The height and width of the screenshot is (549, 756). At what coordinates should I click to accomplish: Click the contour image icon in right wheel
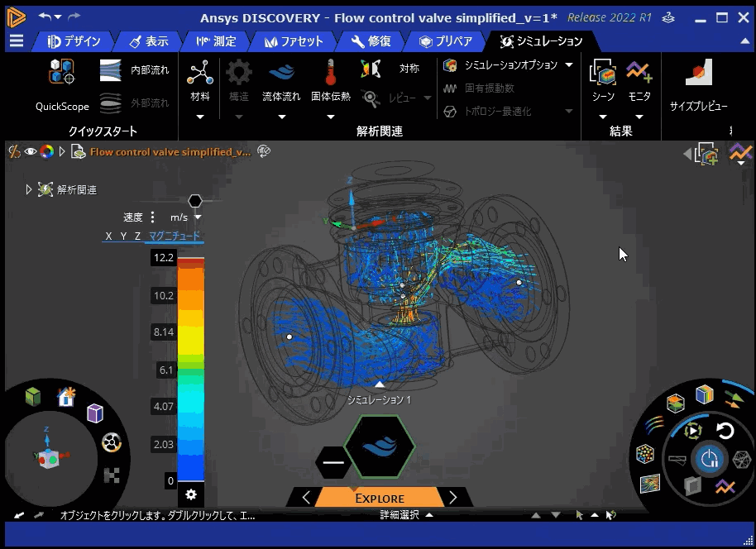[x=650, y=484]
